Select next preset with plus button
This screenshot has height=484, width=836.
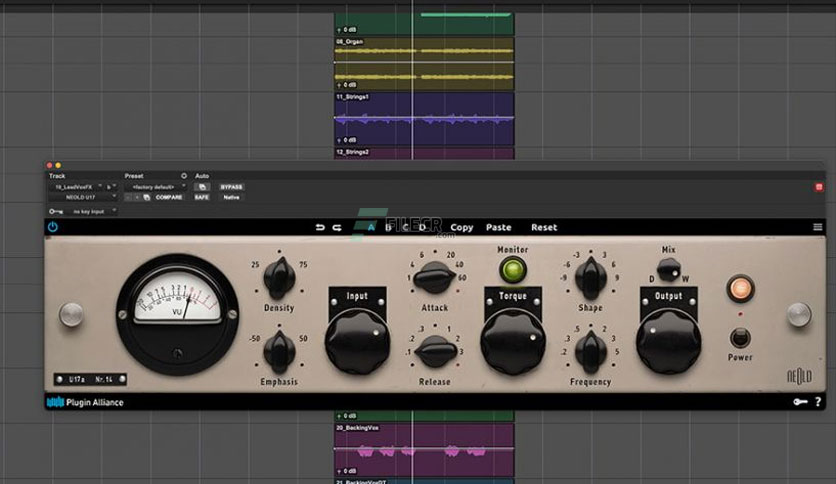[137, 197]
